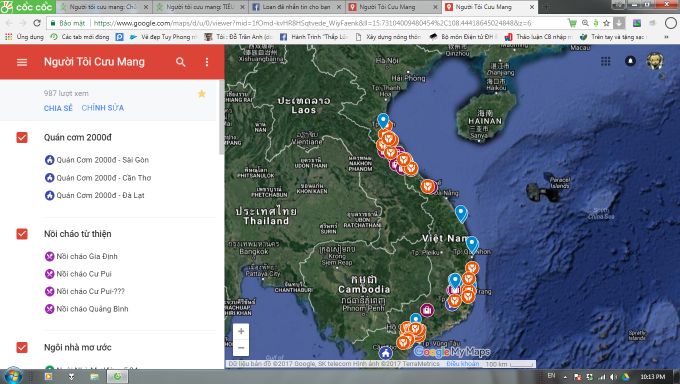Screen dimensions: 680x384
Task: Click the purple shopping bag marker
Action: pos(427,310)
